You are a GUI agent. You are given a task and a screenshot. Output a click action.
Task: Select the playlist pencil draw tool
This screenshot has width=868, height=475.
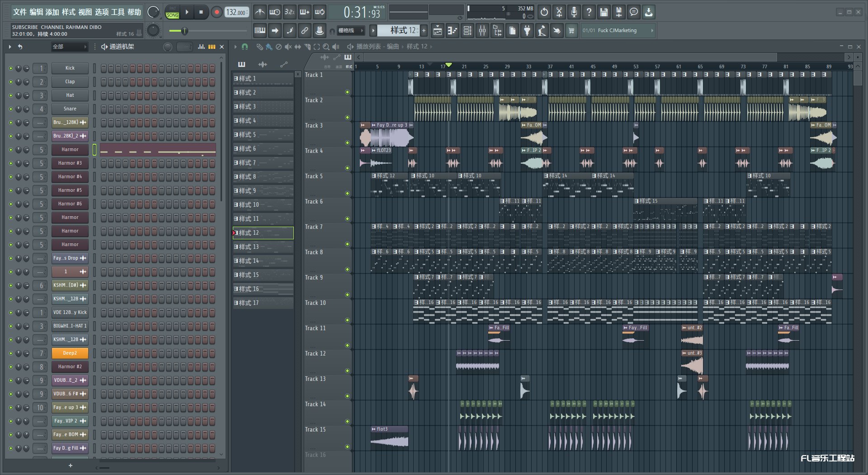(x=259, y=47)
